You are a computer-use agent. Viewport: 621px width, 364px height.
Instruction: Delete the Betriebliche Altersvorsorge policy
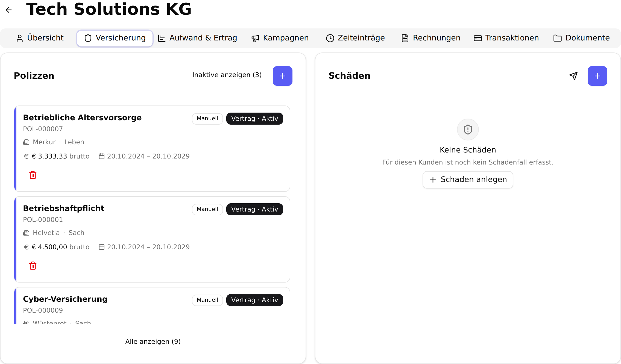pos(33,175)
